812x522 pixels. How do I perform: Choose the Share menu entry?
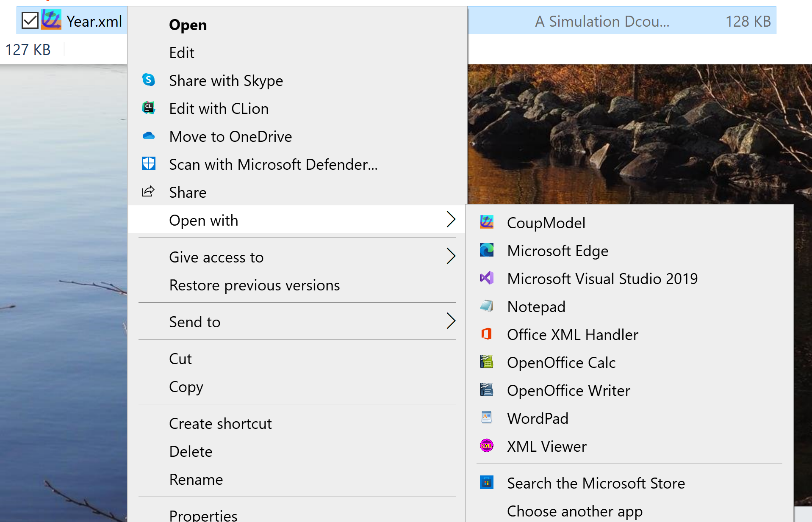[x=297, y=192]
